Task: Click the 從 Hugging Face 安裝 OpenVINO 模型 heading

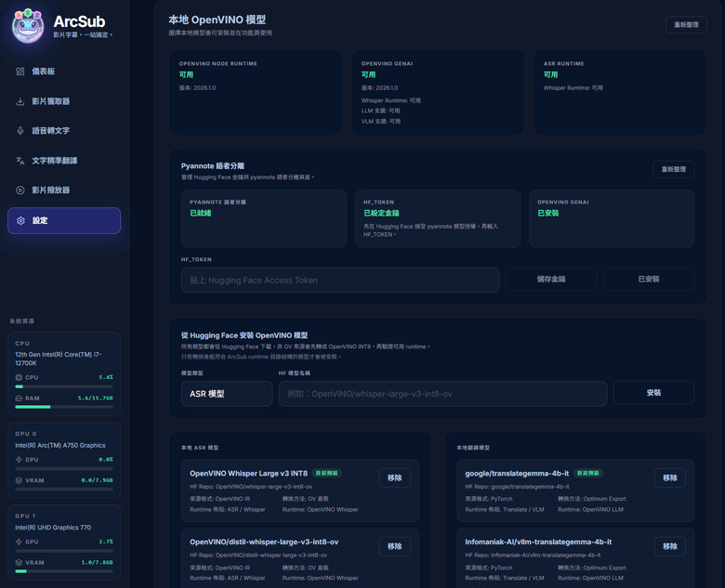Action: tap(244, 335)
